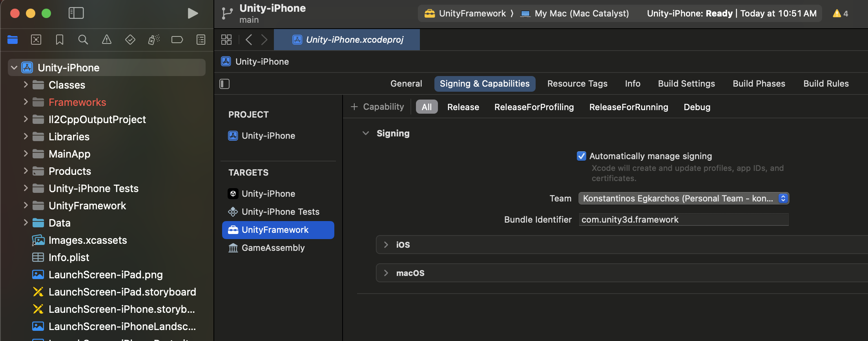This screenshot has height=341, width=868.
Task: Open the General tab
Action: point(406,84)
